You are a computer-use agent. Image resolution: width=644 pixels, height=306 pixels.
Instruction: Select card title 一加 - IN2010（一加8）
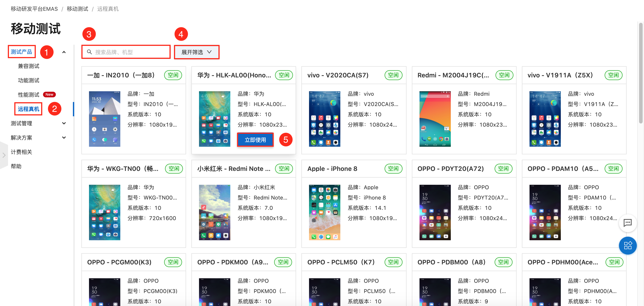point(121,75)
